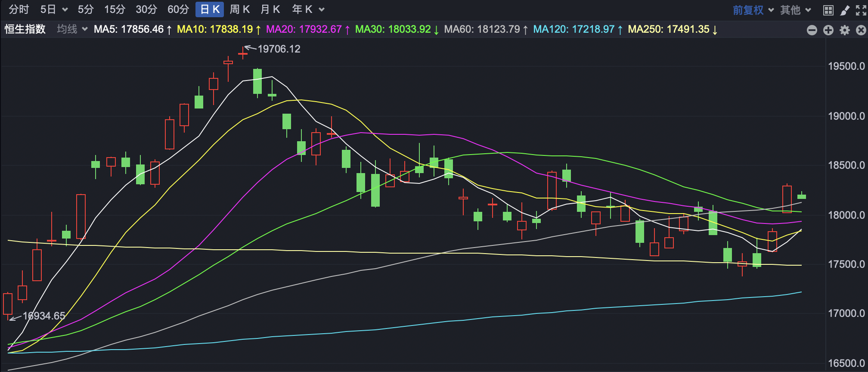This screenshot has height=372, width=868.
Task: Click the 19706.12 high price label
Action: tap(279, 49)
